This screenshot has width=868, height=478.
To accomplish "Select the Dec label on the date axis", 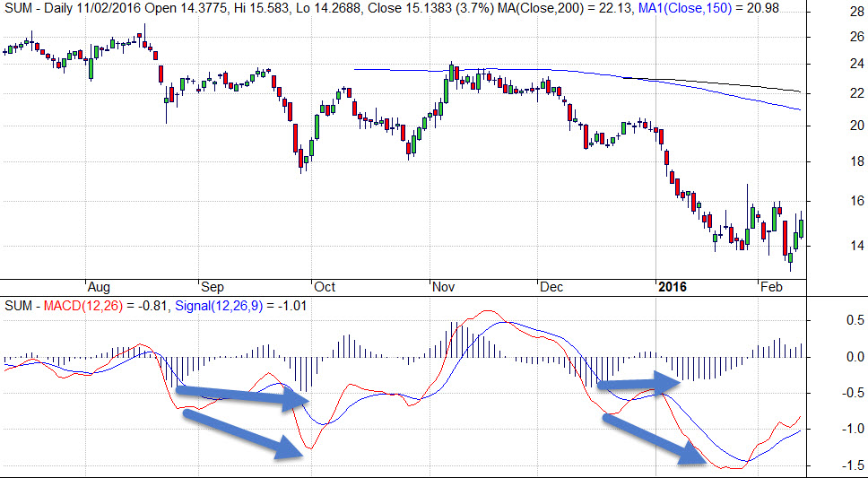I will [551, 287].
